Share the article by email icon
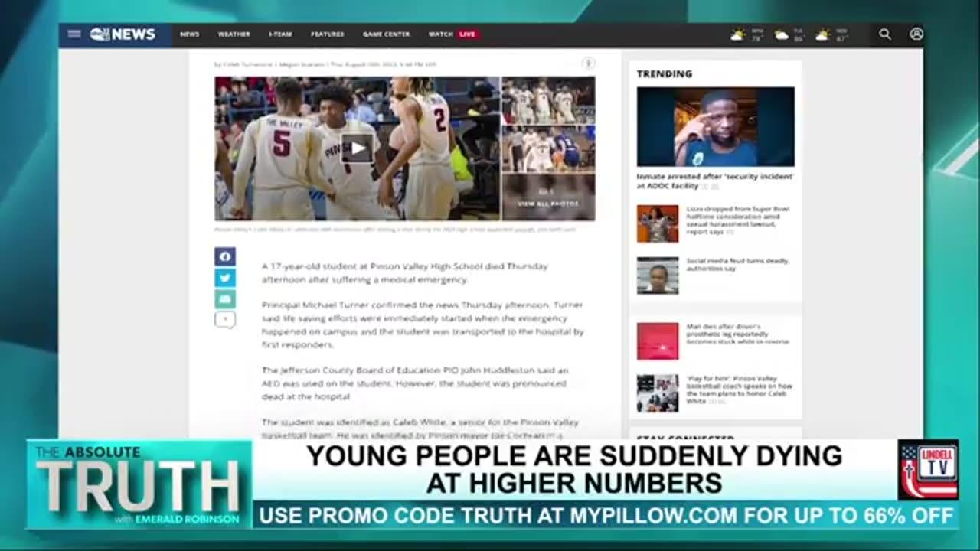 [225, 299]
